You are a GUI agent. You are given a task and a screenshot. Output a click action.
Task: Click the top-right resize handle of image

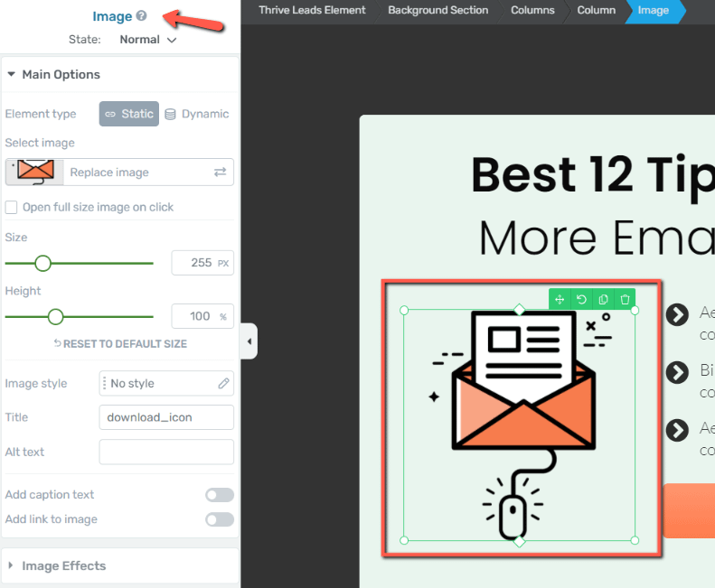click(635, 311)
